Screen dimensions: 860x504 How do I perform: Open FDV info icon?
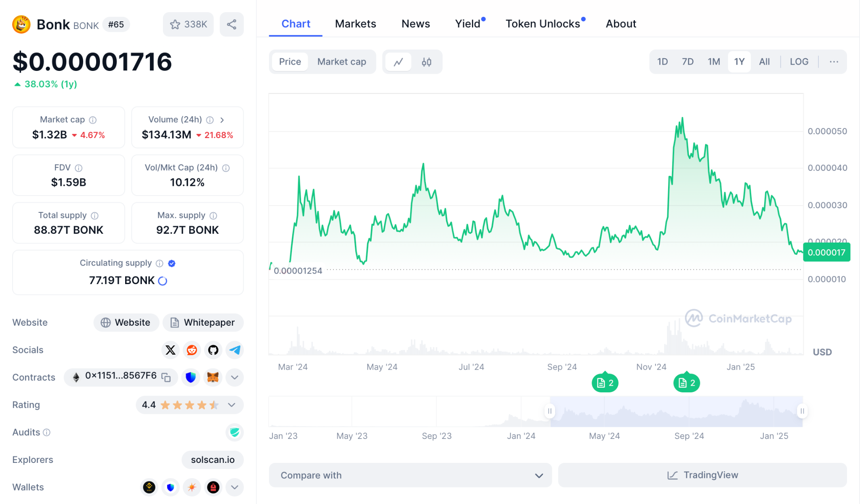click(79, 168)
